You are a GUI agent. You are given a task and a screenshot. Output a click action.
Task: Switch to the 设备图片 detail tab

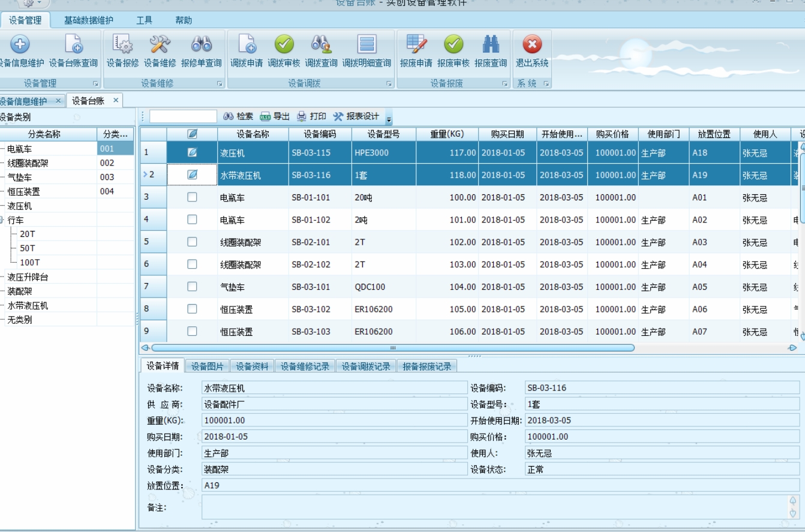[207, 366]
